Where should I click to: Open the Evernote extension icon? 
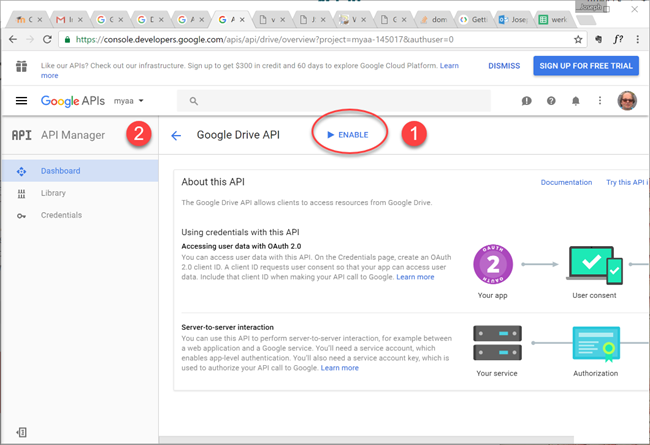pos(598,39)
